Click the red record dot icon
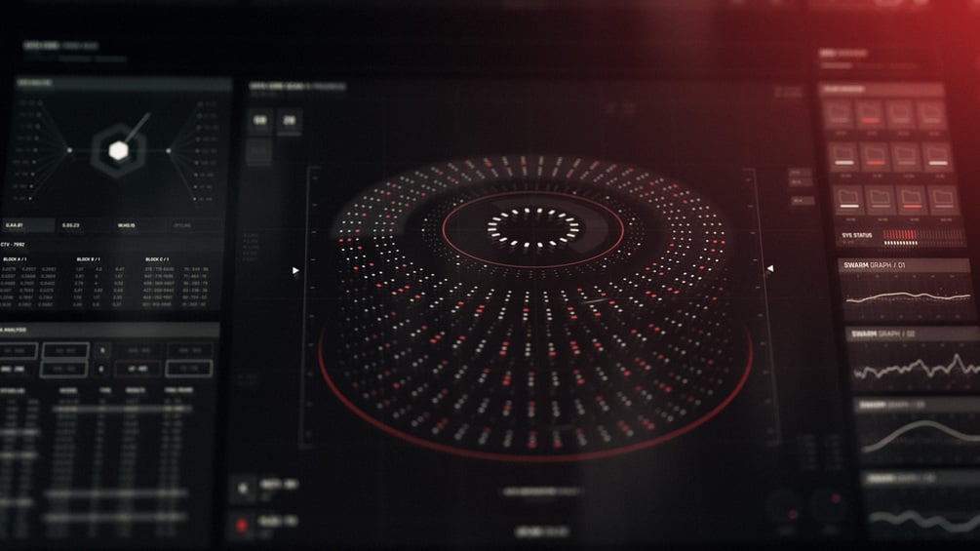This screenshot has width=980, height=551. (x=242, y=526)
